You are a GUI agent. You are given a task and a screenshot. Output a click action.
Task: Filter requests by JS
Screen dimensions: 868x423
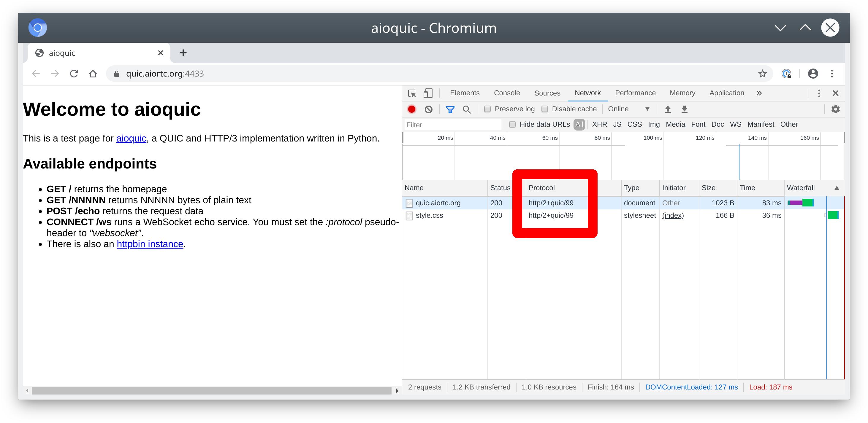pyautogui.click(x=617, y=125)
